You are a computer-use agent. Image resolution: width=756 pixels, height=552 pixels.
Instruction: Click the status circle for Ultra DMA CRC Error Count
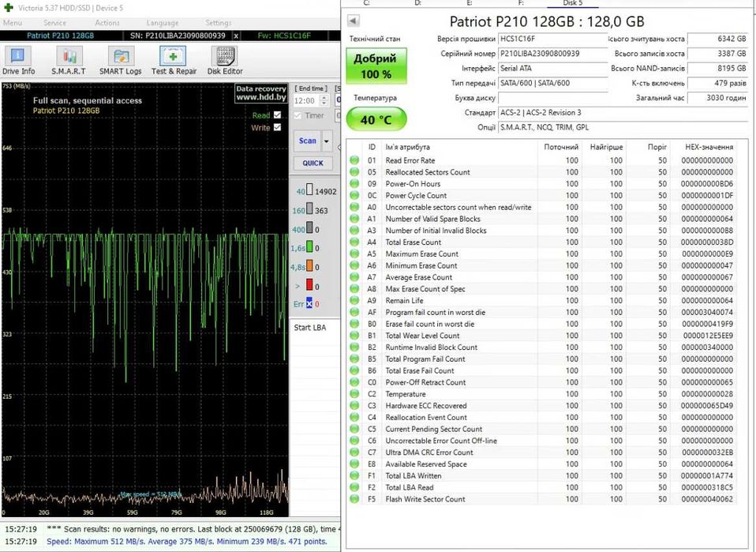click(354, 452)
